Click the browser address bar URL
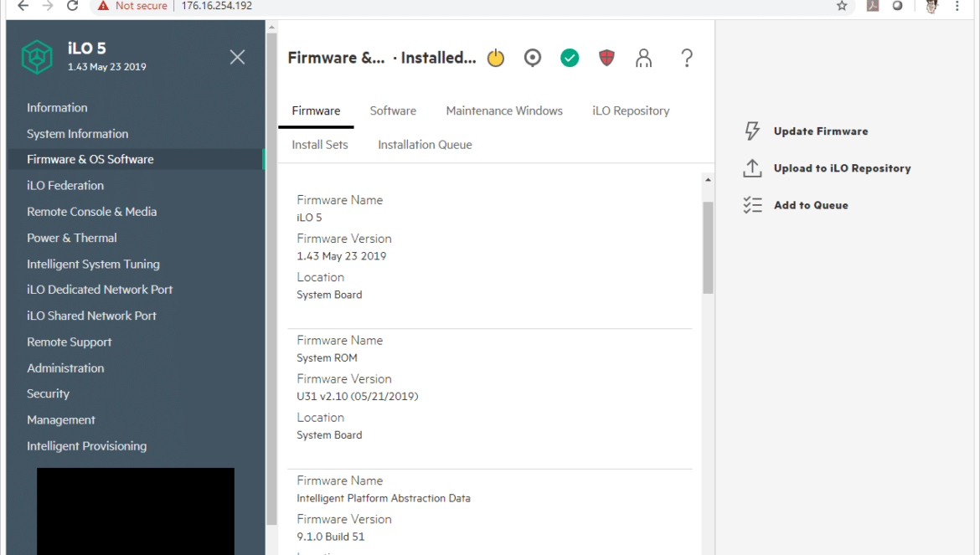The image size is (980, 555). pos(217,6)
